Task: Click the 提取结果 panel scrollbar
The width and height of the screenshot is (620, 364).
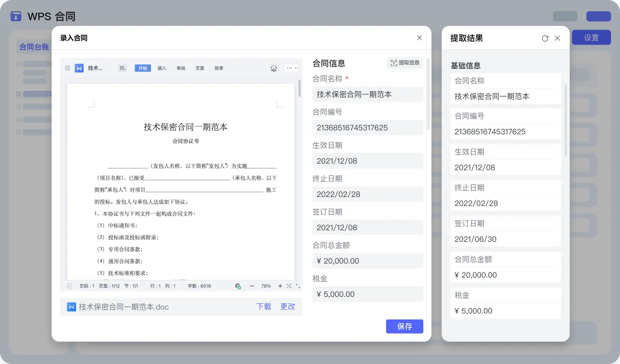Action: tap(566, 121)
